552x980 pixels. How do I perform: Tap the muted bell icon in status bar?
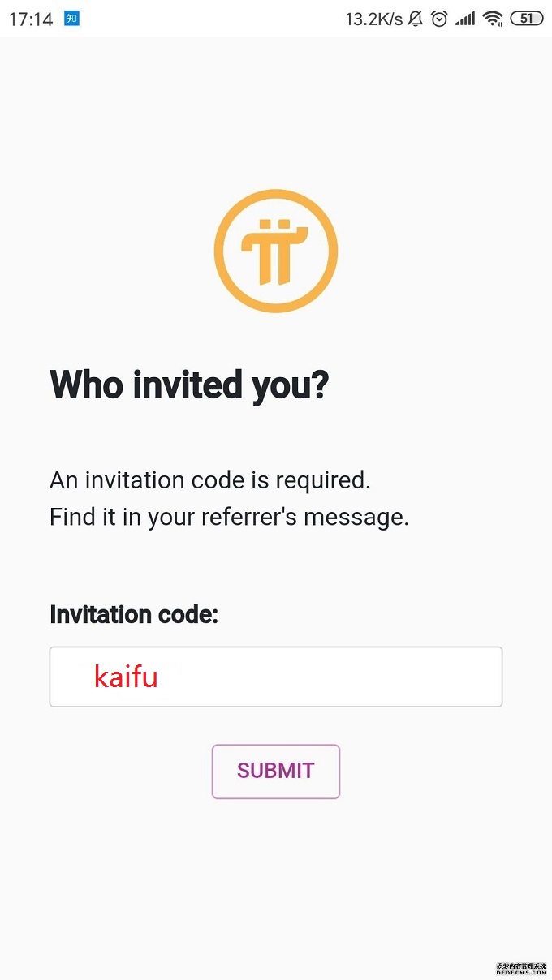416,19
